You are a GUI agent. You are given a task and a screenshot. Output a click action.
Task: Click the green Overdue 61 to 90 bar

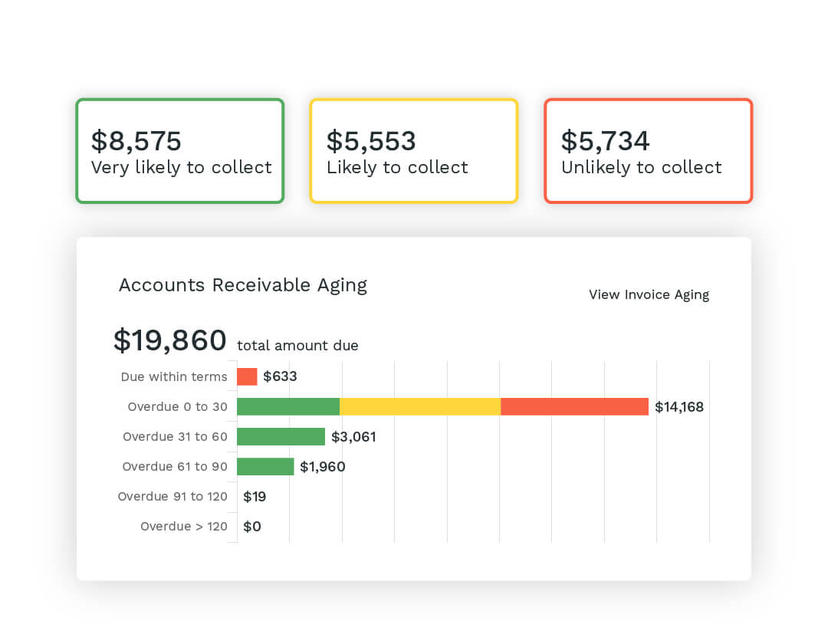(265, 466)
